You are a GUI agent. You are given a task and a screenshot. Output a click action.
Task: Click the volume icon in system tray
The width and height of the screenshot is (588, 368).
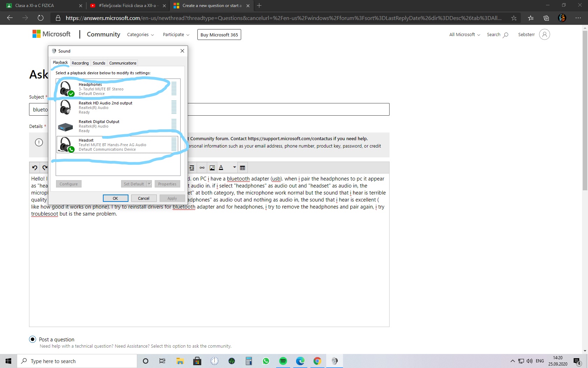[x=530, y=361]
